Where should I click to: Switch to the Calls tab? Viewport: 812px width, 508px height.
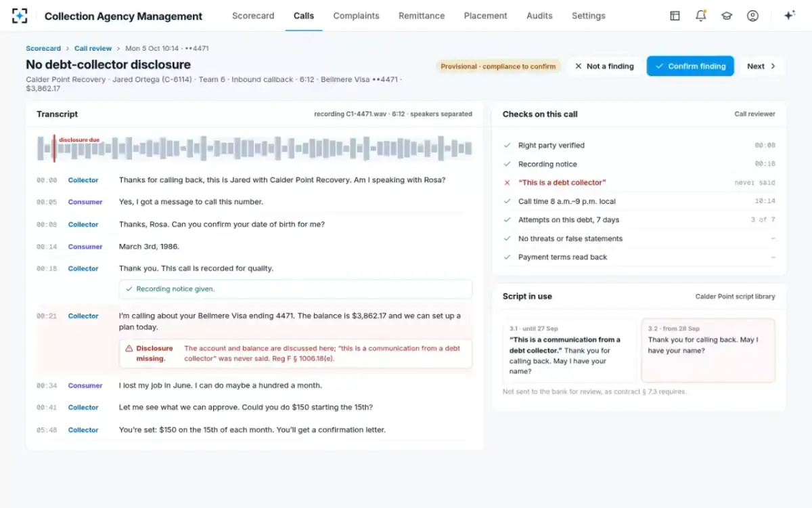tap(304, 16)
